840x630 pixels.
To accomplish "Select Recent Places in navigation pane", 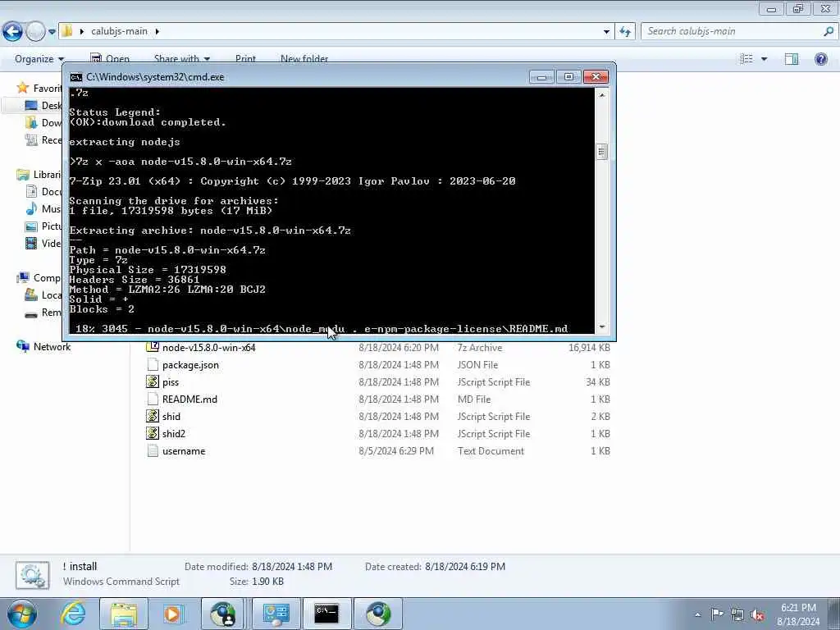I will click(44, 139).
